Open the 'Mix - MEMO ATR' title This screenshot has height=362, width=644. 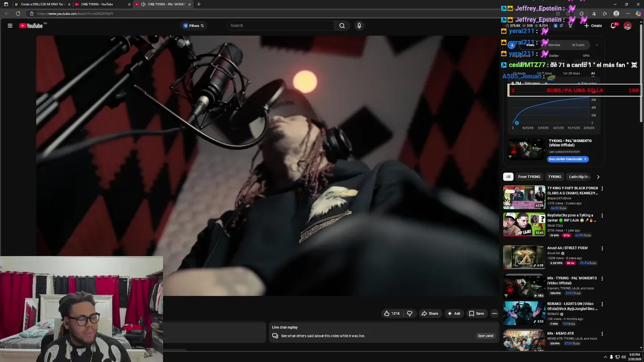click(560, 333)
